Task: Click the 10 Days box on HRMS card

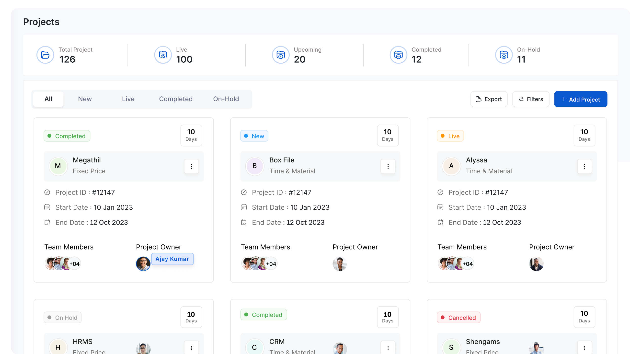Action: click(191, 317)
